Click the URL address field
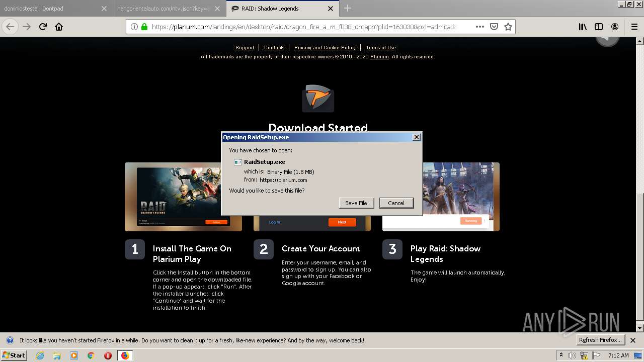The width and height of the screenshot is (644, 362). tap(303, 27)
